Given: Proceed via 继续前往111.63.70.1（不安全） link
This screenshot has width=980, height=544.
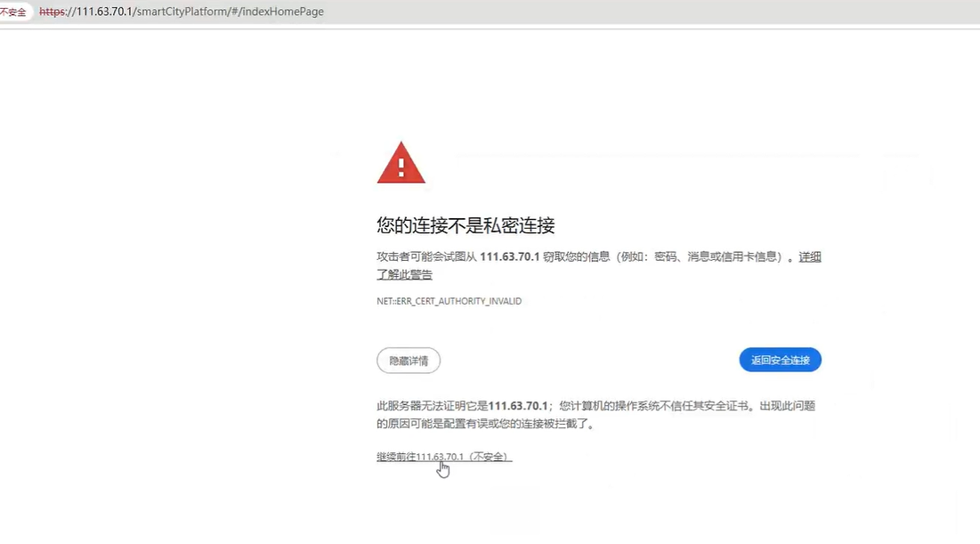Looking at the screenshot, I should [443, 457].
